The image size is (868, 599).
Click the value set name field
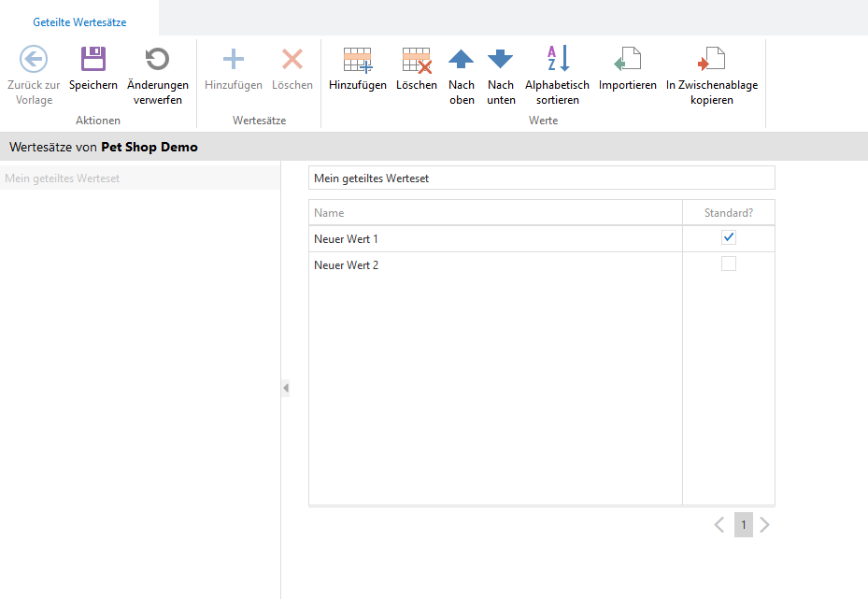point(541,178)
